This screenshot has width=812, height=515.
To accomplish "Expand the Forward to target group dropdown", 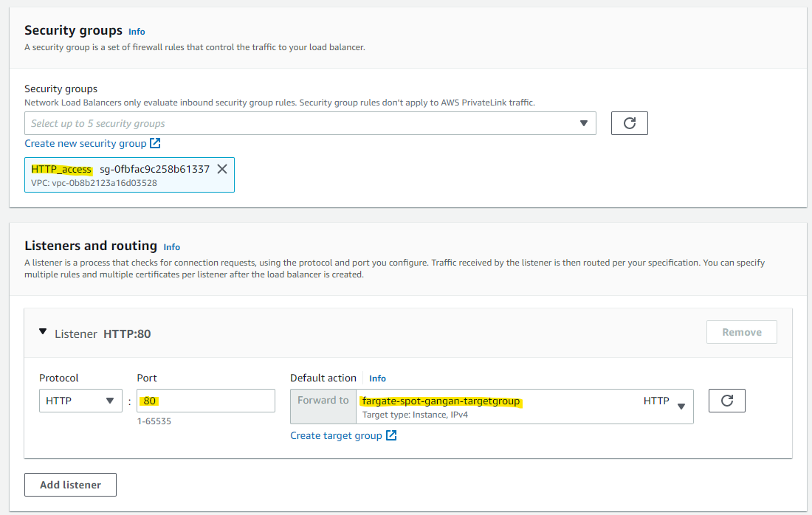I will tap(524, 407).
